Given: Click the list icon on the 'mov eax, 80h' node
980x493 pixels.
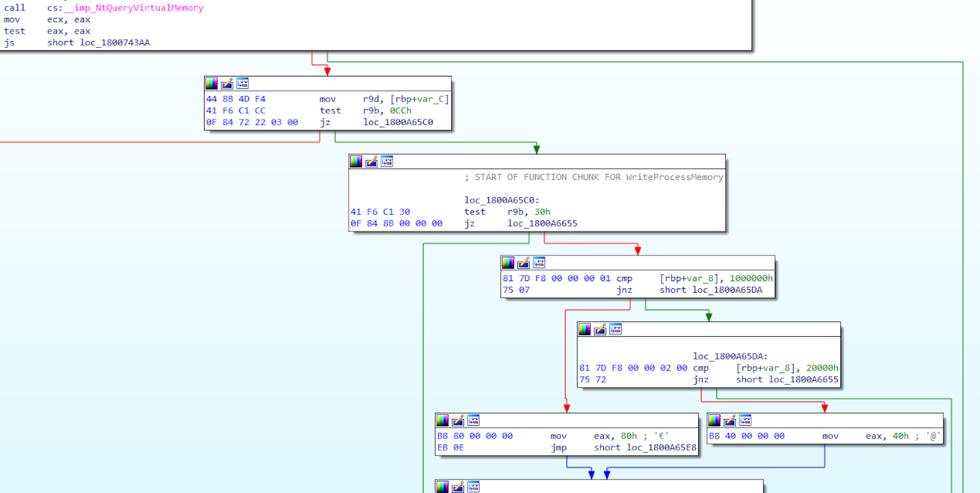Looking at the screenshot, I should (x=473, y=420).
